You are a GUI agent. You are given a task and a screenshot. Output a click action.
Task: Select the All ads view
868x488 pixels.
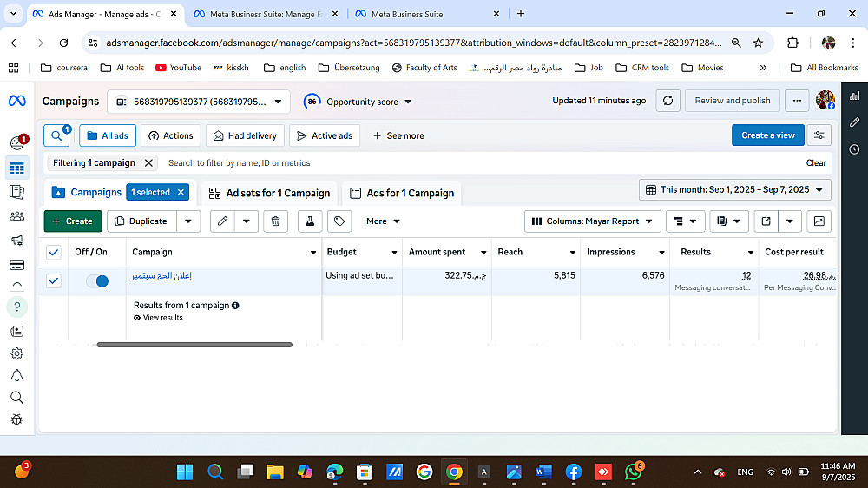coord(108,135)
